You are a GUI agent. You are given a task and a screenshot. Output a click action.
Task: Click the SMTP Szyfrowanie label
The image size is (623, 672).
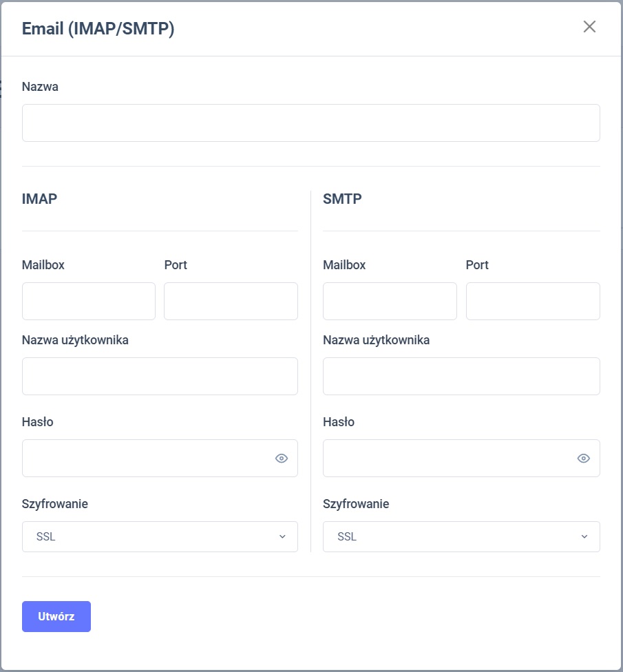click(356, 504)
